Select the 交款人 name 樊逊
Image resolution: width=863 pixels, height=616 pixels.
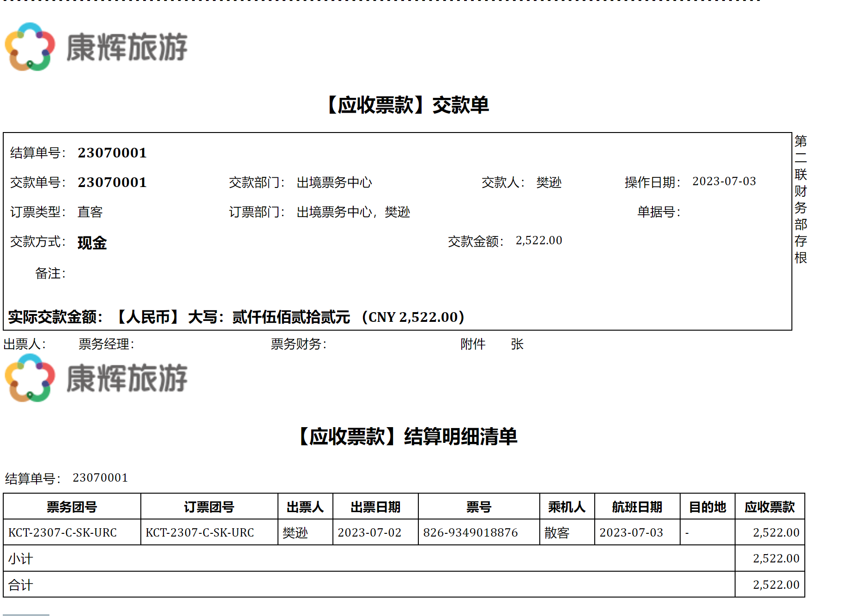click(x=549, y=182)
